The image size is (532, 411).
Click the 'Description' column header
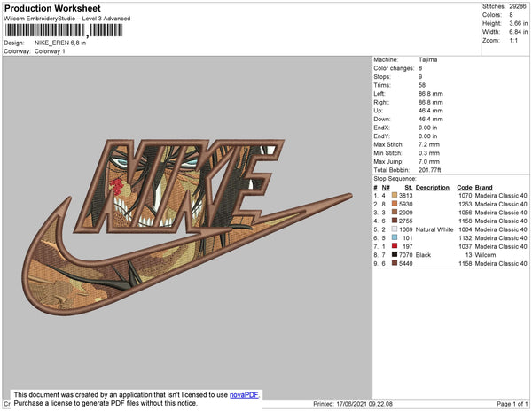433,188
